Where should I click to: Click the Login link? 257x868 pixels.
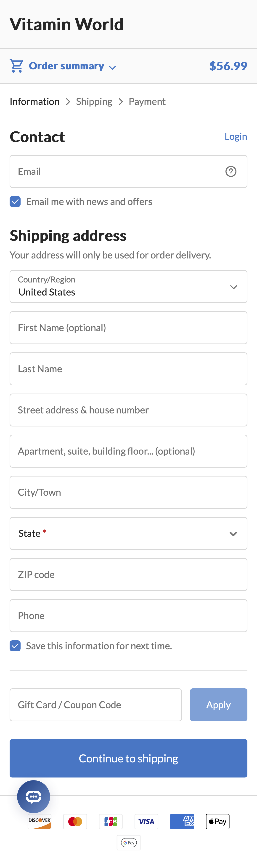tap(236, 136)
